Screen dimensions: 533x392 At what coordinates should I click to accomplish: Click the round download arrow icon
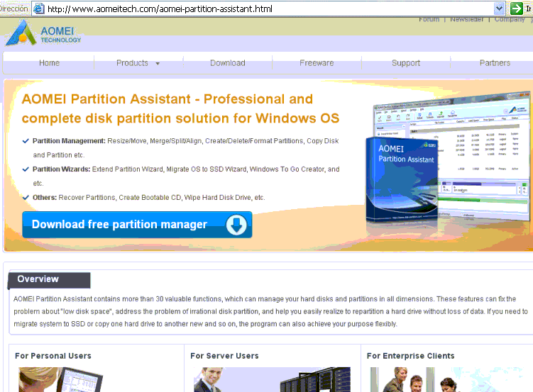[236, 225]
